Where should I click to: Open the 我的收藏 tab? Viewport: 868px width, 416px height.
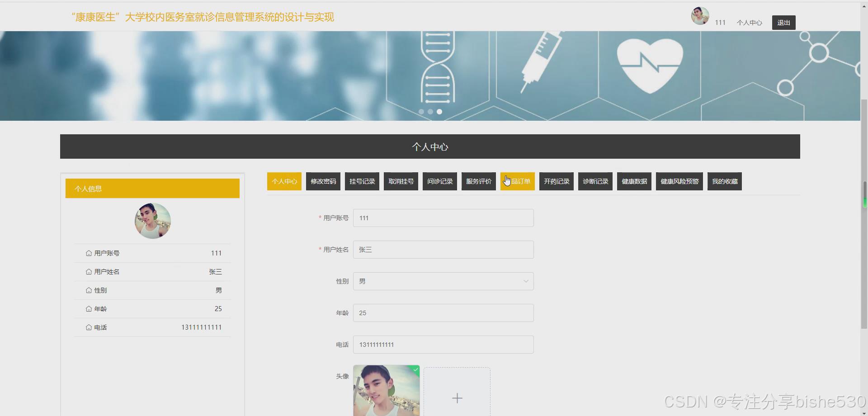[725, 181]
